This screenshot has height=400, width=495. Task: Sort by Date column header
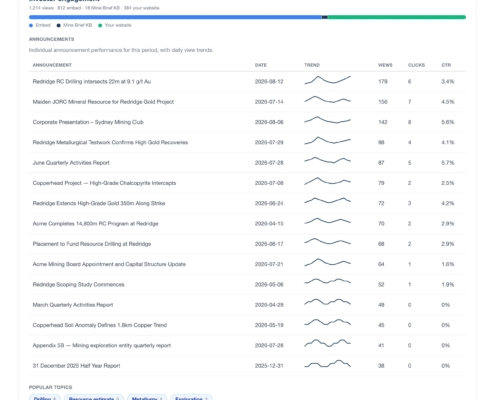(x=261, y=65)
